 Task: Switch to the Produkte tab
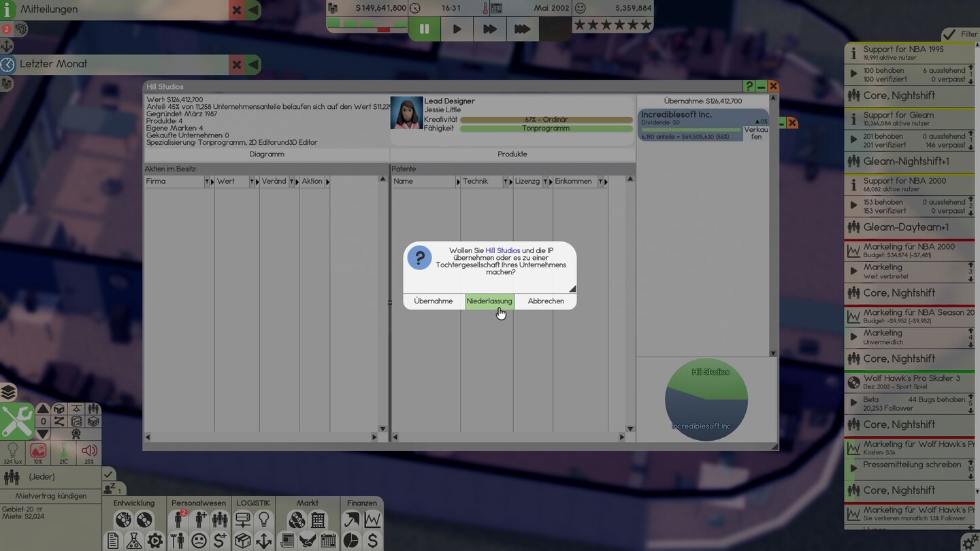click(x=512, y=154)
